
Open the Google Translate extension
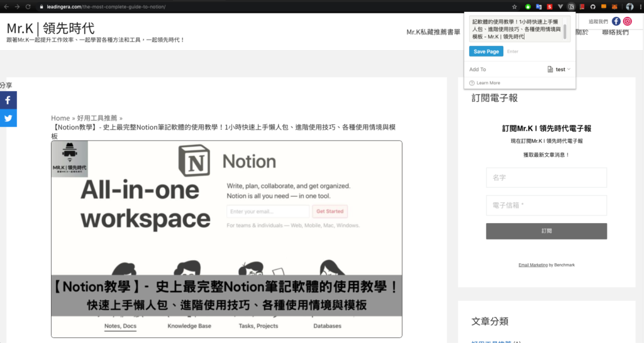[x=539, y=6]
